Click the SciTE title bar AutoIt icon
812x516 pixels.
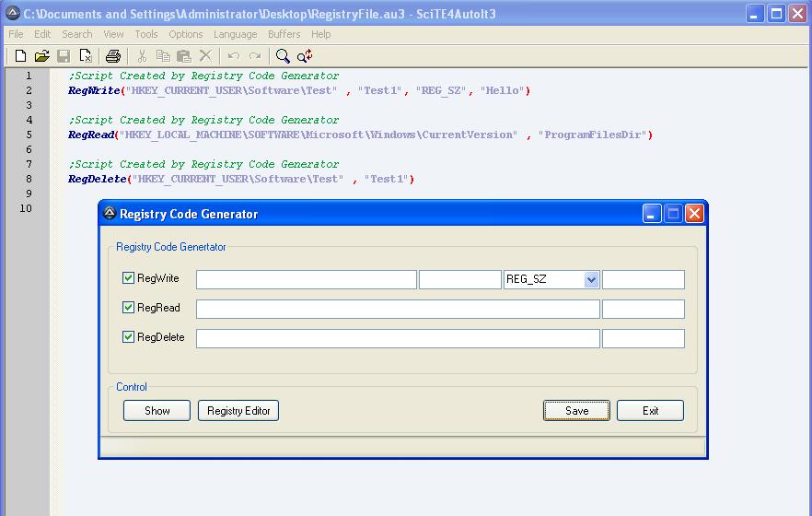[x=13, y=14]
